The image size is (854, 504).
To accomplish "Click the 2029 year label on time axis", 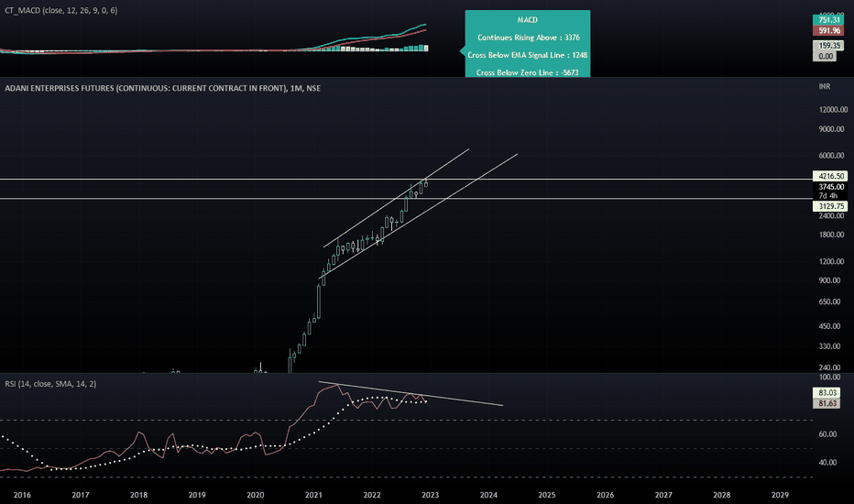I will (781, 495).
